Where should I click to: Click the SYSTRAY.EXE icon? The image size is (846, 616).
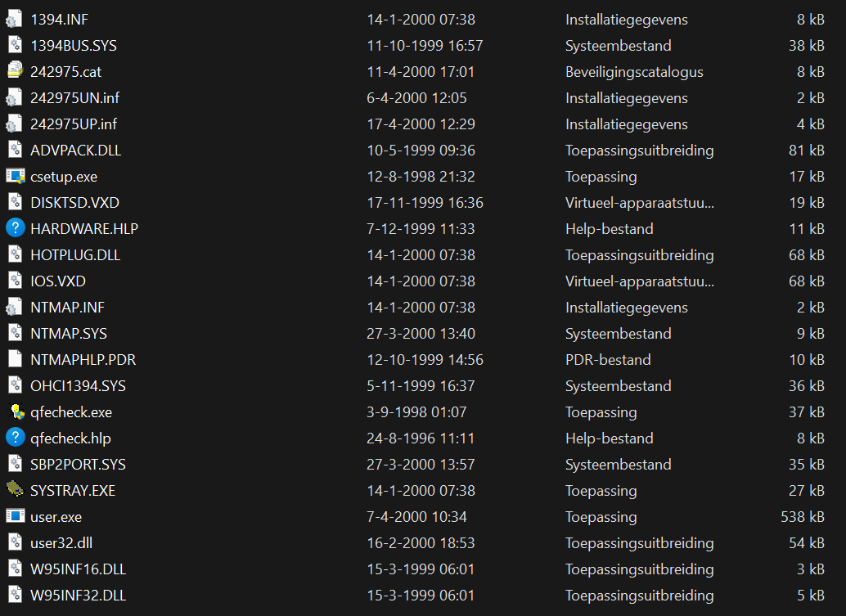15,490
